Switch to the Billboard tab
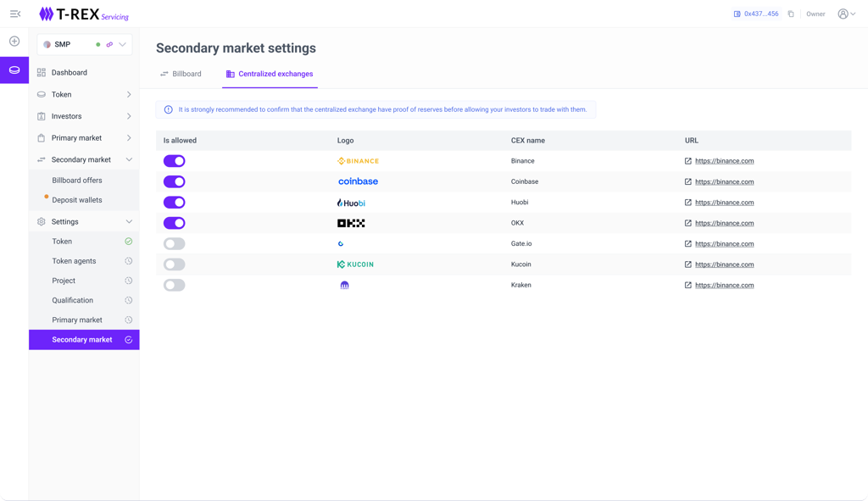Screen dimensions: 868x501 point(181,74)
